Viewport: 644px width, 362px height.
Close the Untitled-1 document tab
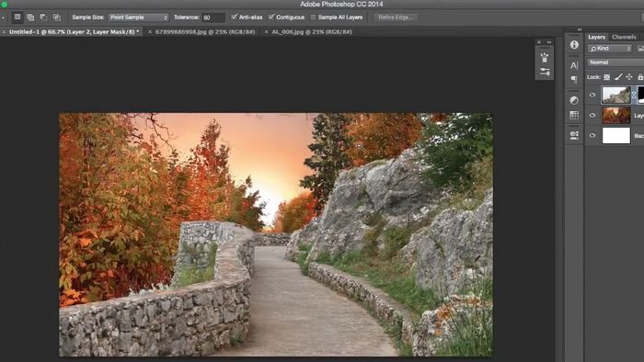tap(4, 31)
